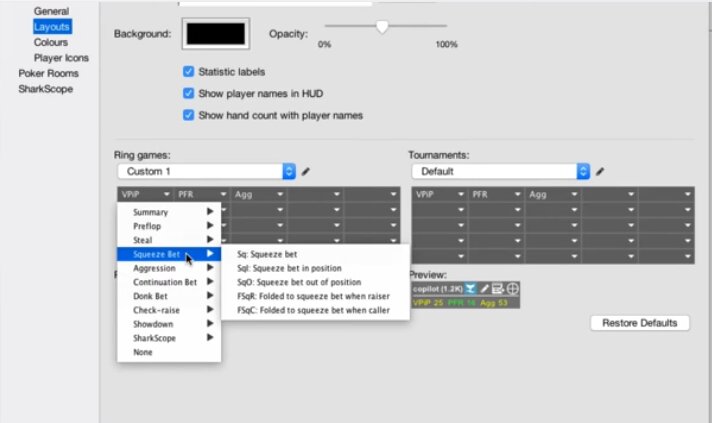
Task: Click the pencil edit icon beside Tournaments dropdown
Action: click(600, 172)
